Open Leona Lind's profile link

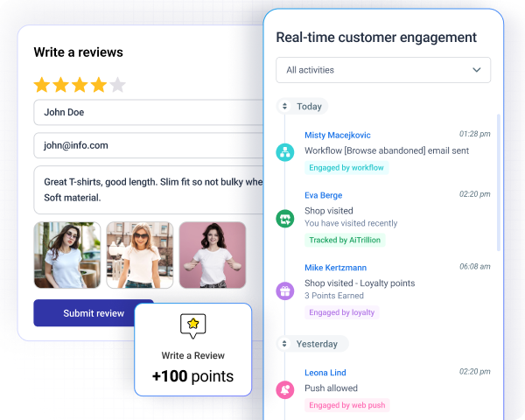[x=325, y=373]
